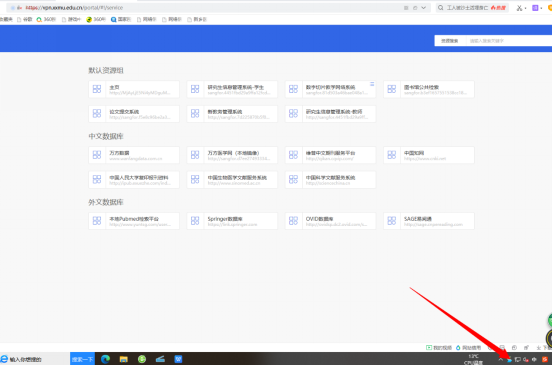The width and height of the screenshot is (552, 365).
Task: Open 万方医学网（本地镜像）card
Action: tap(232, 155)
